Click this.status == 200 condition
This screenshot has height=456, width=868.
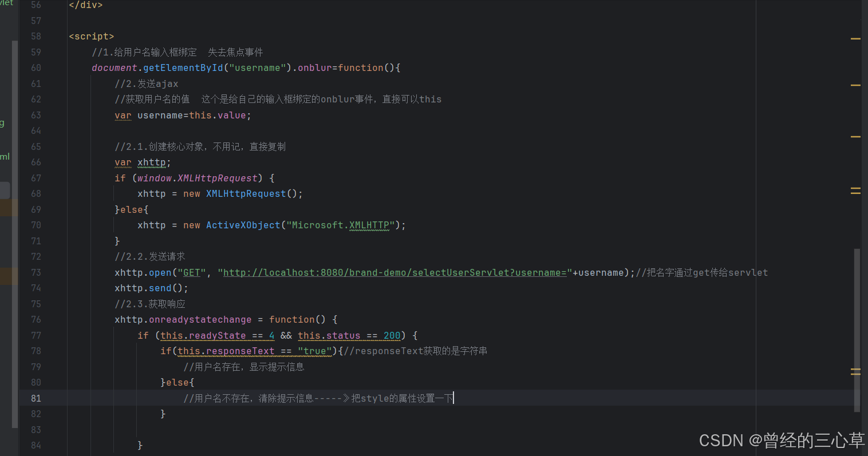point(349,335)
